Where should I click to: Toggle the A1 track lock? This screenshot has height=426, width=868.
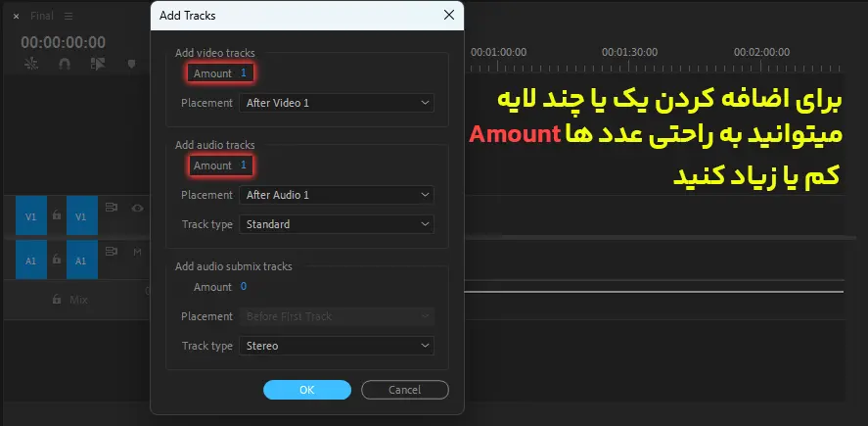[57, 259]
